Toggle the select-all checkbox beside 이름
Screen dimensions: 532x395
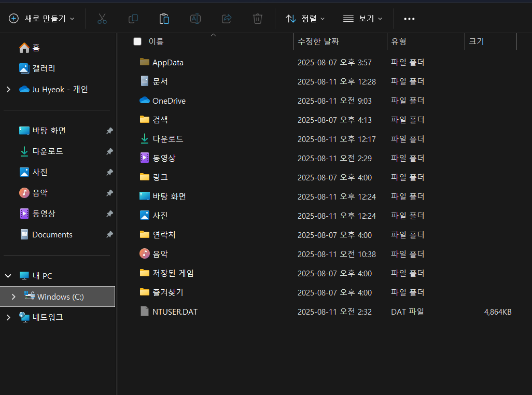(137, 41)
